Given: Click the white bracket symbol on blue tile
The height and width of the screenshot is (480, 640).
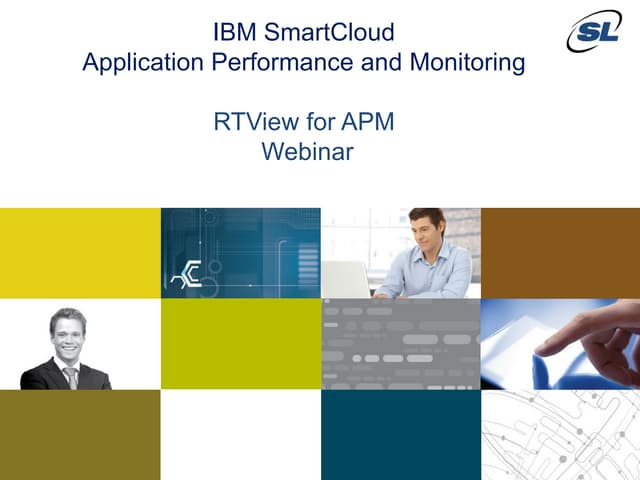Looking at the screenshot, I should pyautogui.click(x=186, y=277).
